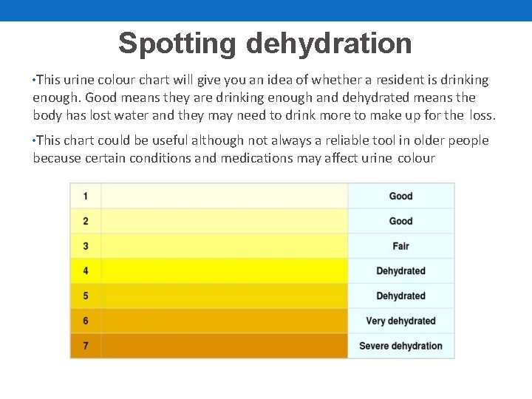Viewport: 532px width, 399px height.
Task: Click the 'Dehydrated' label in row 5
Action: (x=400, y=296)
